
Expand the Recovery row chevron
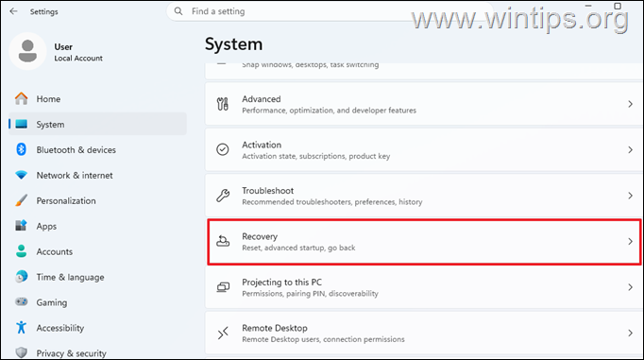pyautogui.click(x=630, y=242)
